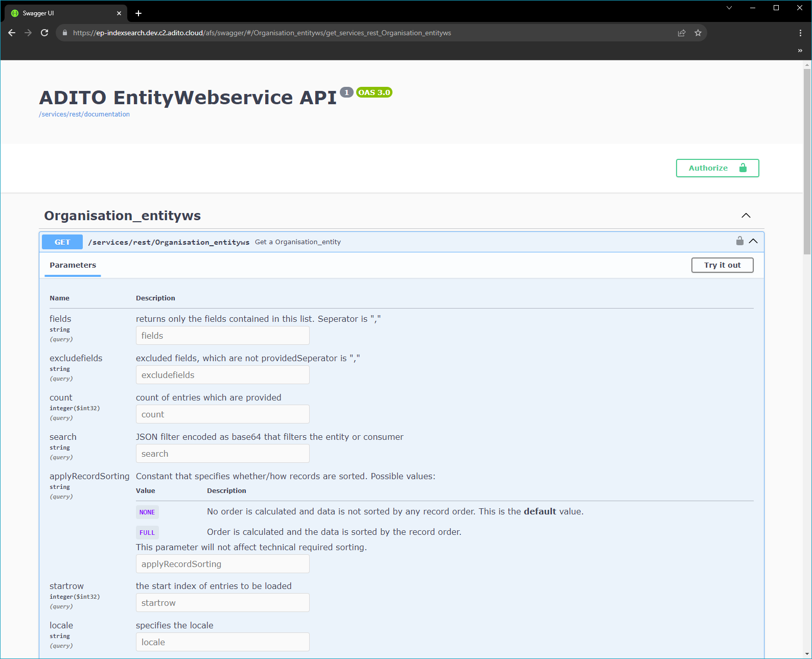Focus the applyRecordSorting input box
The width and height of the screenshot is (812, 659).
click(x=223, y=564)
